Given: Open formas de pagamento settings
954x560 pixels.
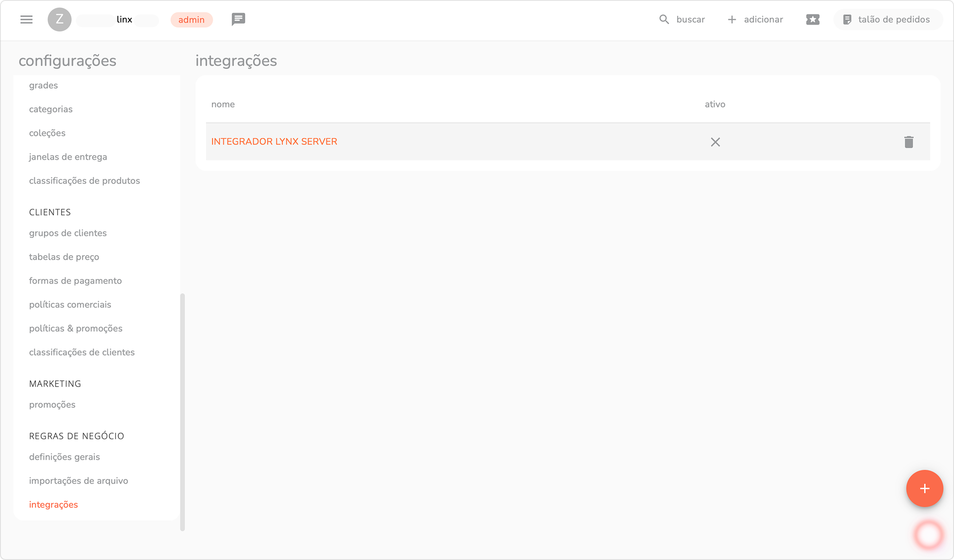Looking at the screenshot, I should click(75, 281).
